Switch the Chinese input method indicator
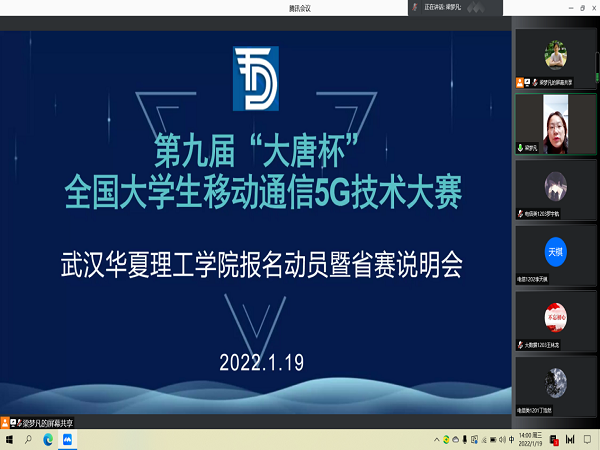600x450 pixels. tap(512, 440)
